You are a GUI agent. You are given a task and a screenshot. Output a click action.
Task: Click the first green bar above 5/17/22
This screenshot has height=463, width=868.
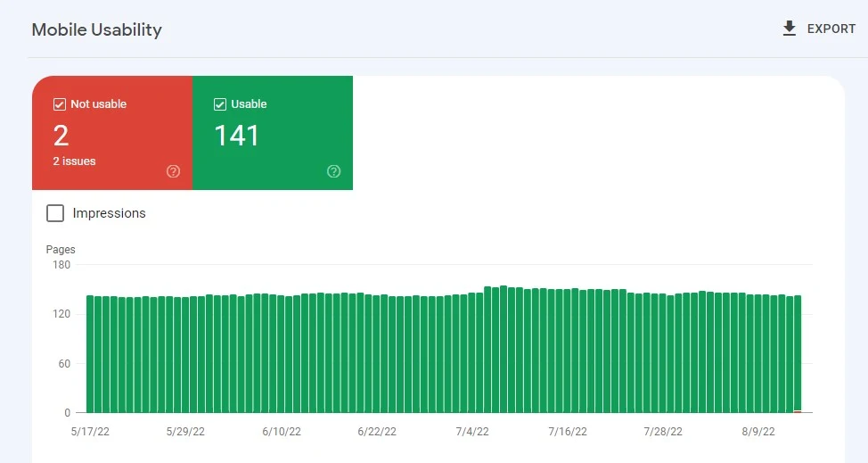pyautogui.click(x=90, y=354)
